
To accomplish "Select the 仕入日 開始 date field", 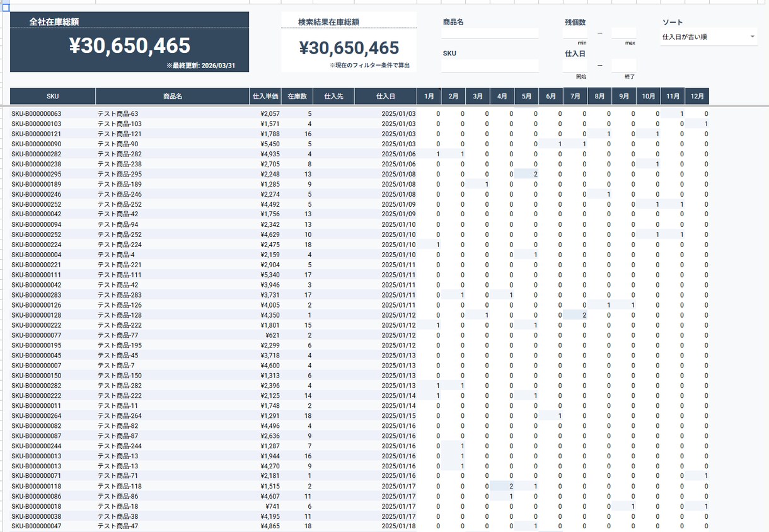I will [x=575, y=66].
